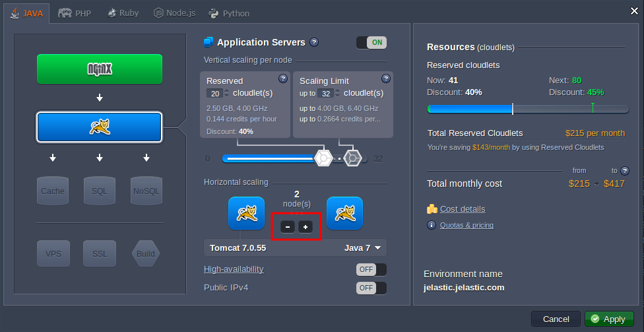Click the first Tomcat node icon
The image size is (644, 332).
coord(246,213)
